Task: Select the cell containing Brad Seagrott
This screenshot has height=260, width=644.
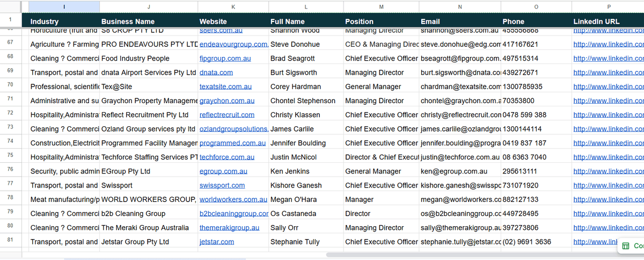Action: pos(292,58)
